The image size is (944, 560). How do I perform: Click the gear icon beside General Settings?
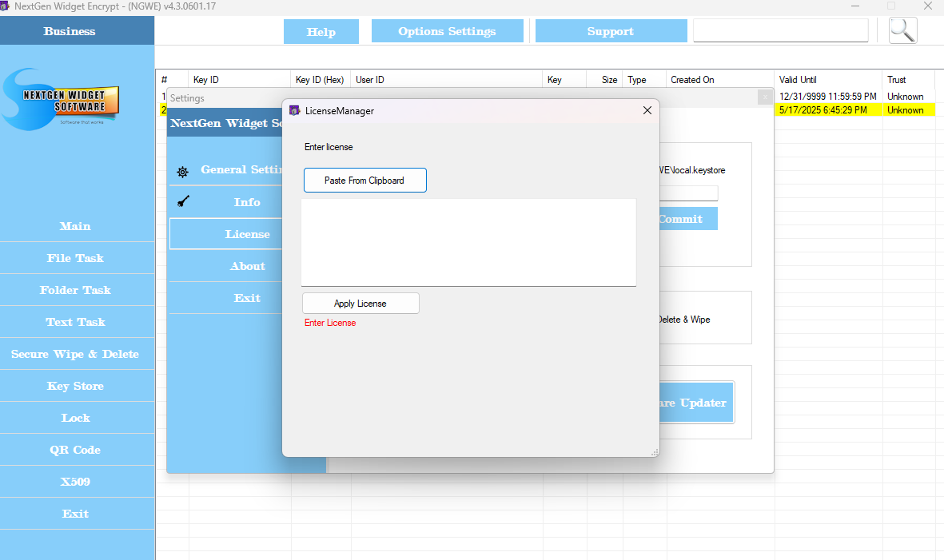pyautogui.click(x=183, y=171)
